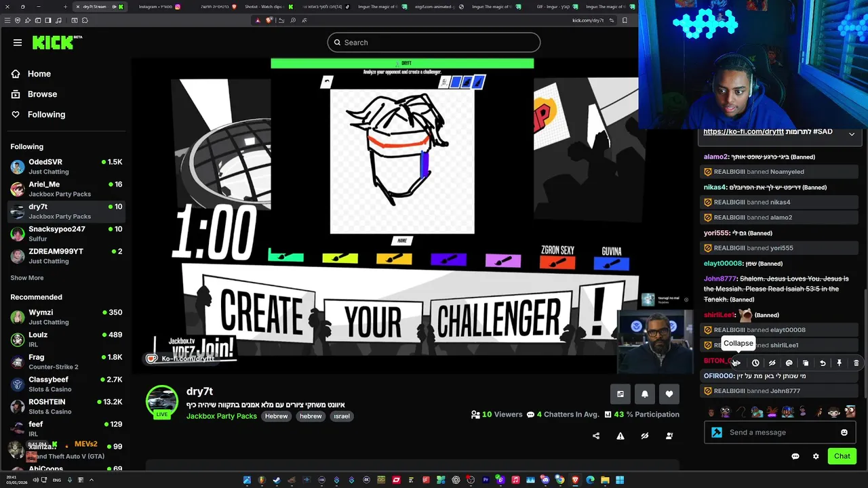Click the Send a message field
This screenshot has height=488, width=868.
pos(780,432)
